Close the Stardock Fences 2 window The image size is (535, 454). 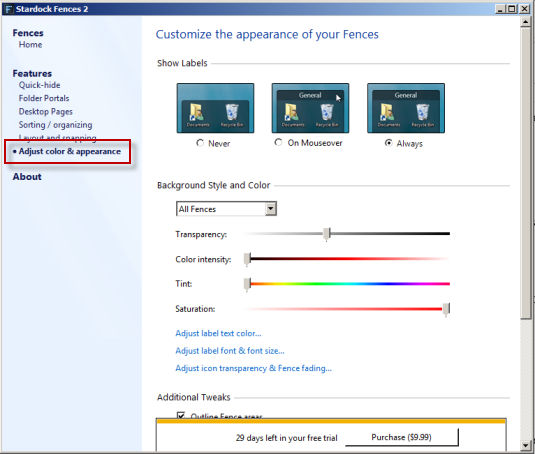coord(524,9)
